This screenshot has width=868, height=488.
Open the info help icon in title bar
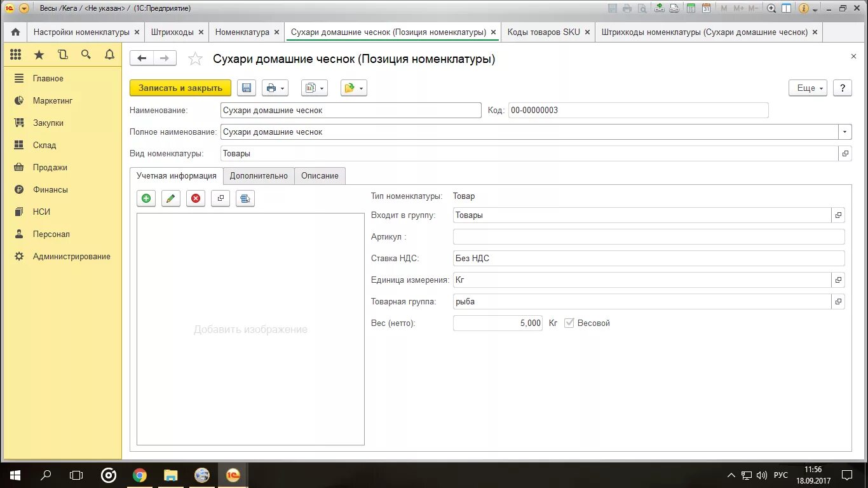804,8
